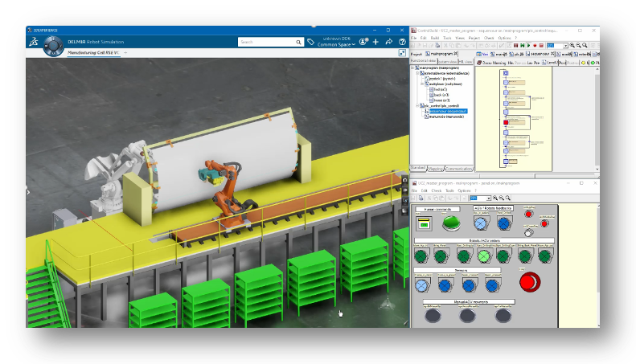Click the light blue sensor indicator lamp
Screen dimensions: 636x364
pos(421,285)
